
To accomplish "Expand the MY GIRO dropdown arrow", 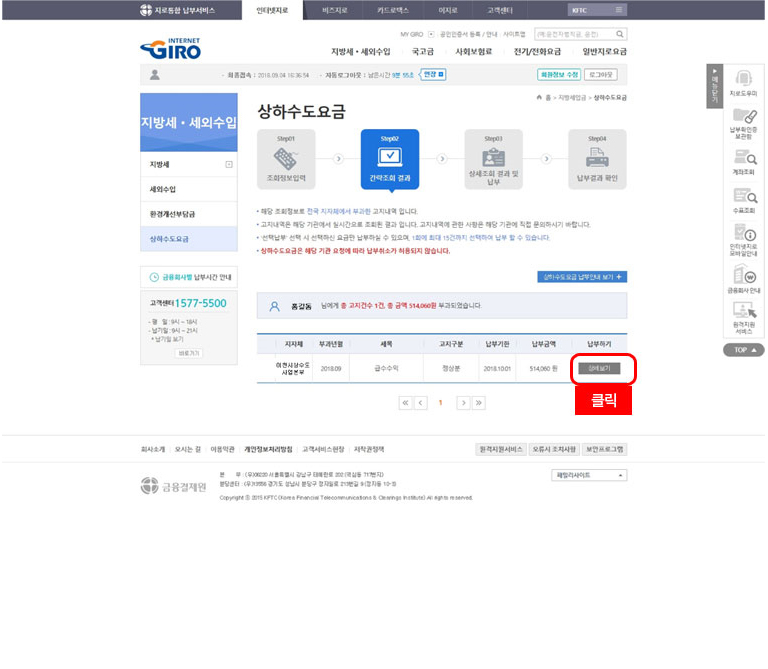I will tap(431, 34).
